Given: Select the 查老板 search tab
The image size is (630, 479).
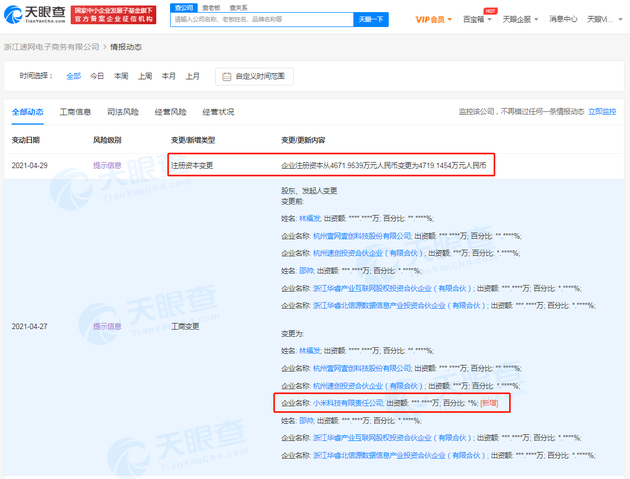Looking at the screenshot, I should (211, 8).
